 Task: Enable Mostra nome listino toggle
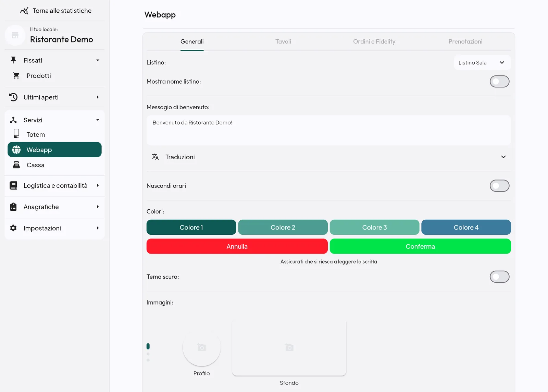click(x=499, y=82)
